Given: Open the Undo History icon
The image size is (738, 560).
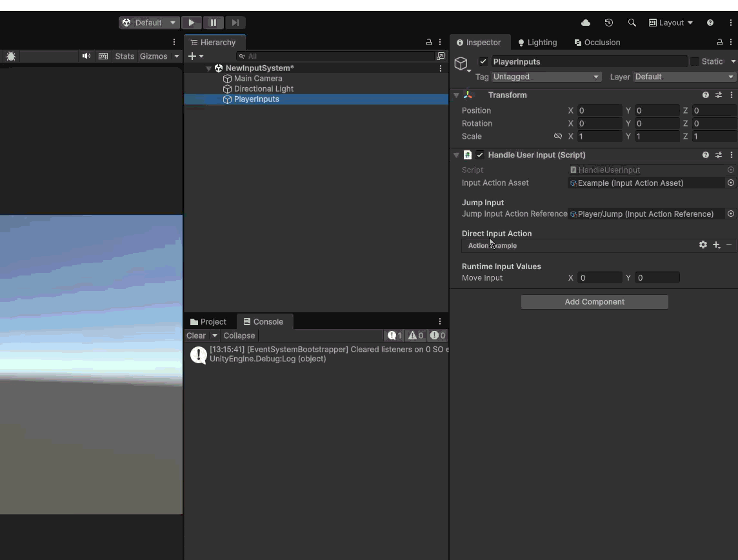Looking at the screenshot, I should pyautogui.click(x=608, y=23).
